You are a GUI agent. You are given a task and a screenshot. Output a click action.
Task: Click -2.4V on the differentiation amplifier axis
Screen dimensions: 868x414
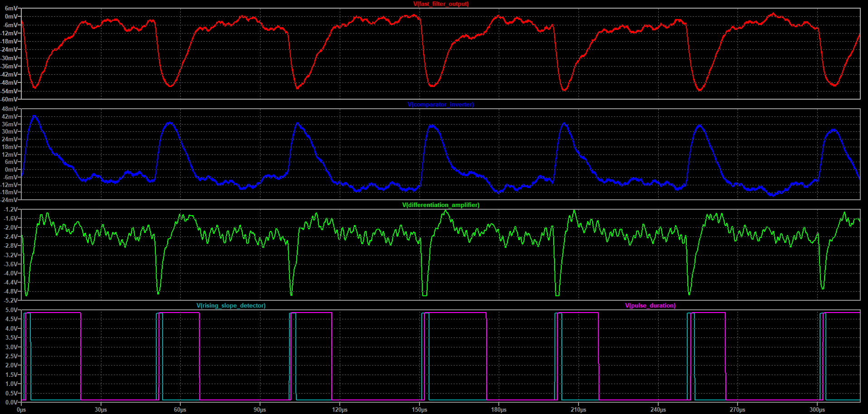coord(10,237)
